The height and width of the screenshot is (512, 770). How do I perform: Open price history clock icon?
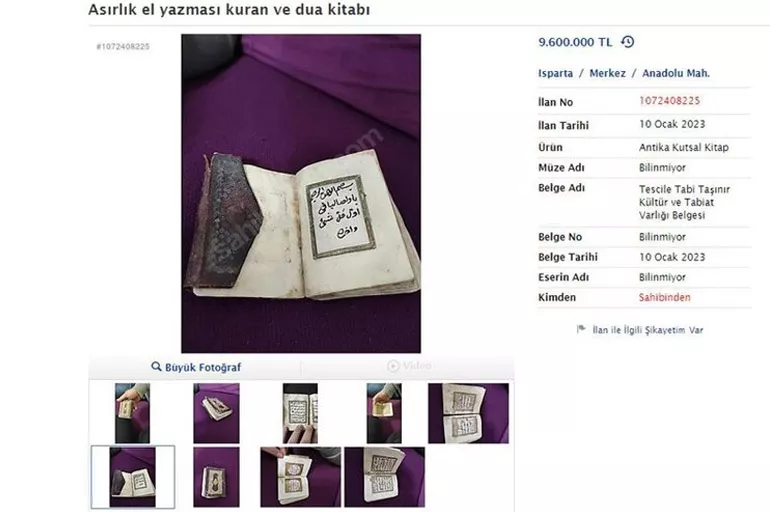click(628, 42)
